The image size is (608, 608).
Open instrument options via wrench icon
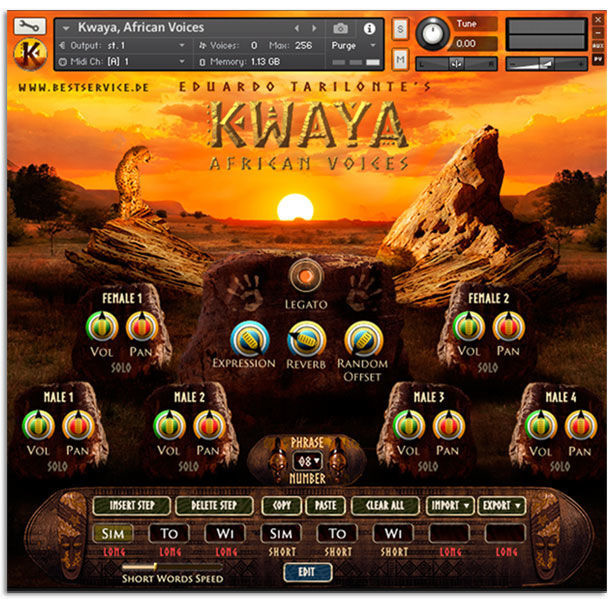[x=29, y=26]
